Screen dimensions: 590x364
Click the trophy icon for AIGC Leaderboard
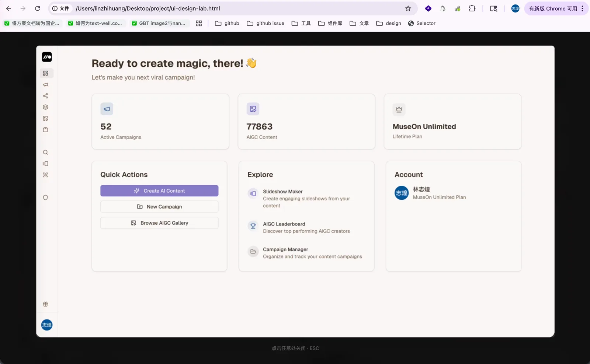click(x=253, y=226)
